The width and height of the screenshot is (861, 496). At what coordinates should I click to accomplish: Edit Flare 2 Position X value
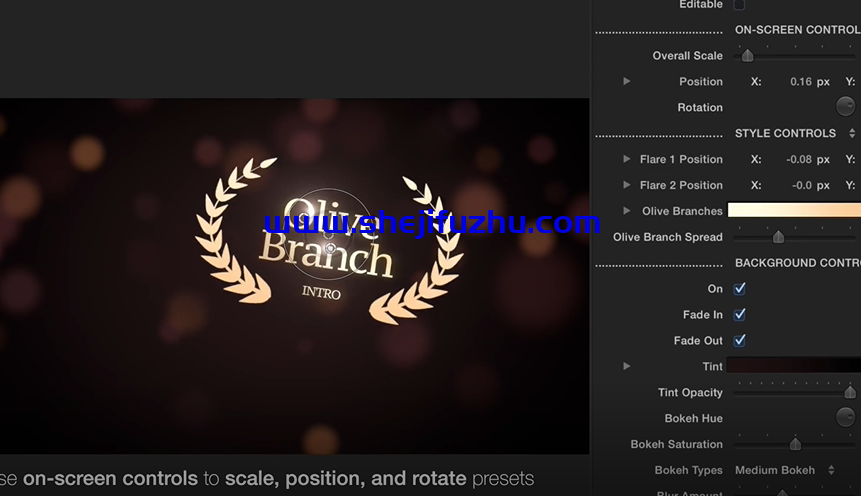(x=801, y=185)
